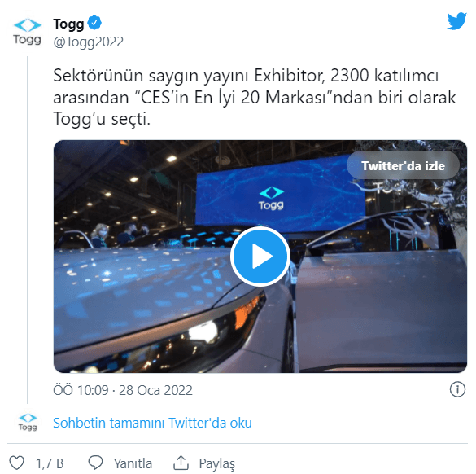Click the 1,7 B like count
This screenshot has height=474, width=476.
[x=50, y=463]
